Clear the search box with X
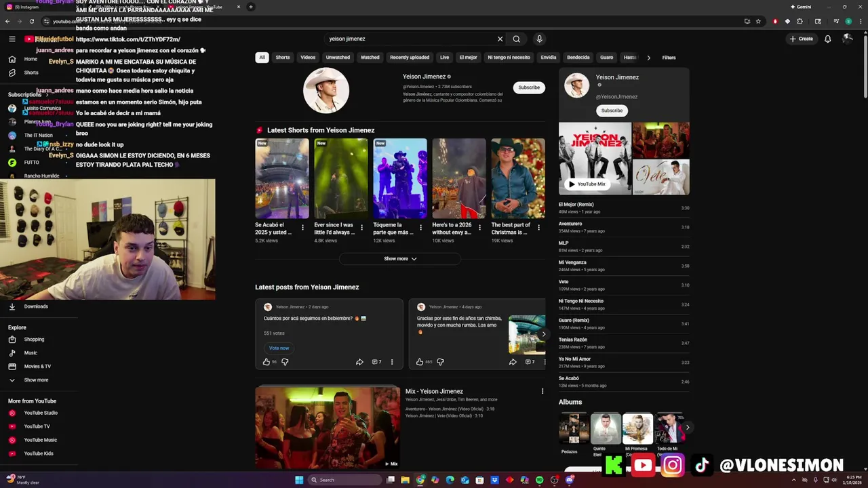The height and width of the screenshot is (488, 868). click(x=500, y=39)
